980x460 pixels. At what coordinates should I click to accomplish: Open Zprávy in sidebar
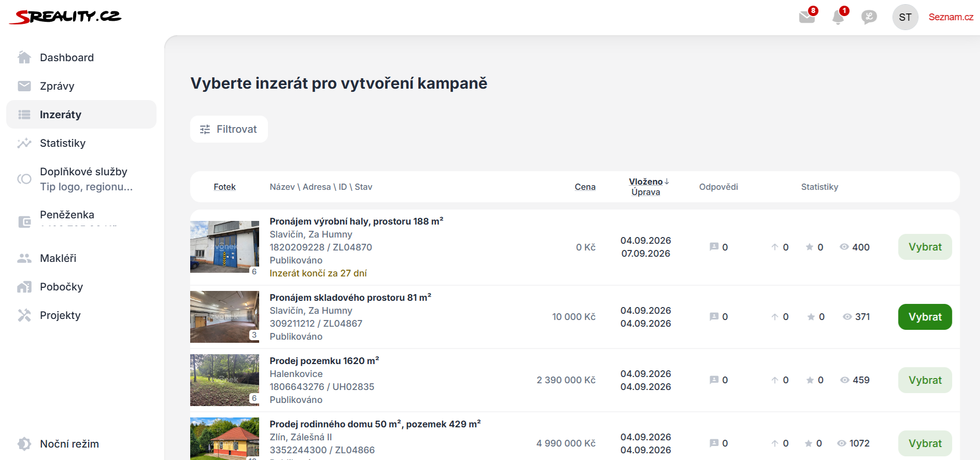tap(81, 86)
